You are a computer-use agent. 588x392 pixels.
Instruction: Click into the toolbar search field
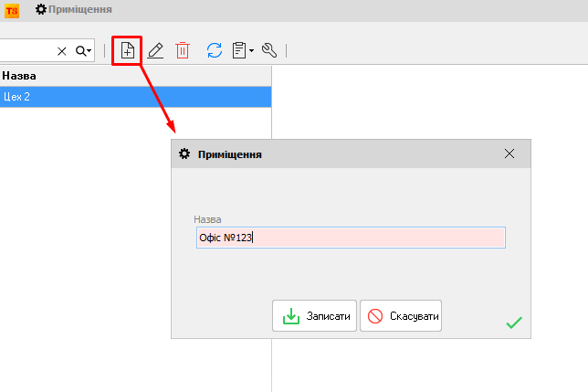27,51
